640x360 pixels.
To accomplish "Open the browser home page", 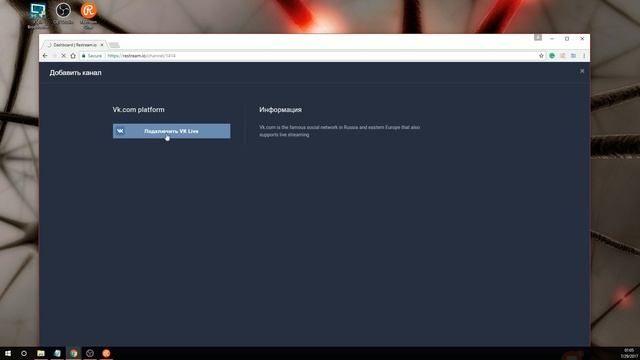I will coord(73,56).
